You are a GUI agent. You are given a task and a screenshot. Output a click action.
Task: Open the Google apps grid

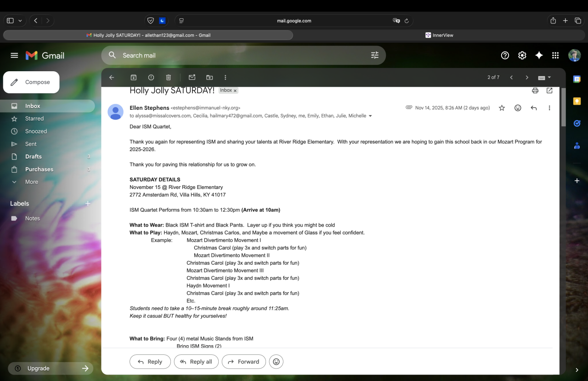point(555,56)
